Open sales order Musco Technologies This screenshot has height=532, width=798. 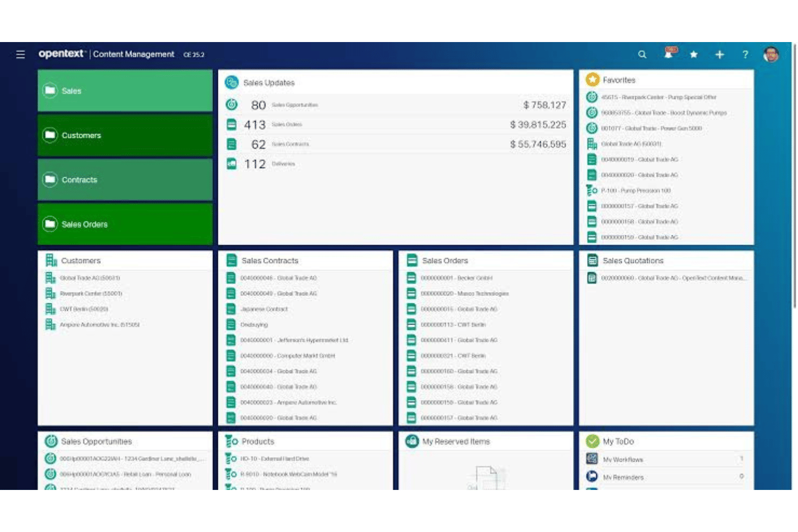[464, 294]
